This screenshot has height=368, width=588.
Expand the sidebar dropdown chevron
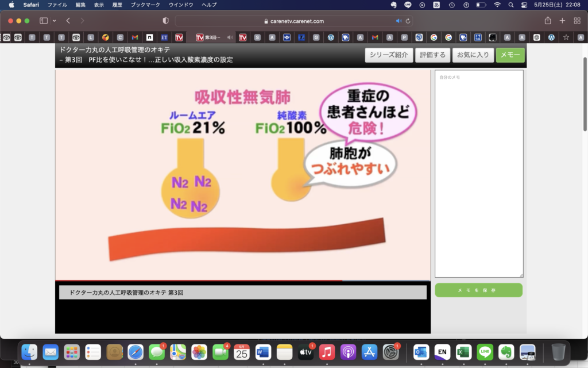tap(55, 21)
